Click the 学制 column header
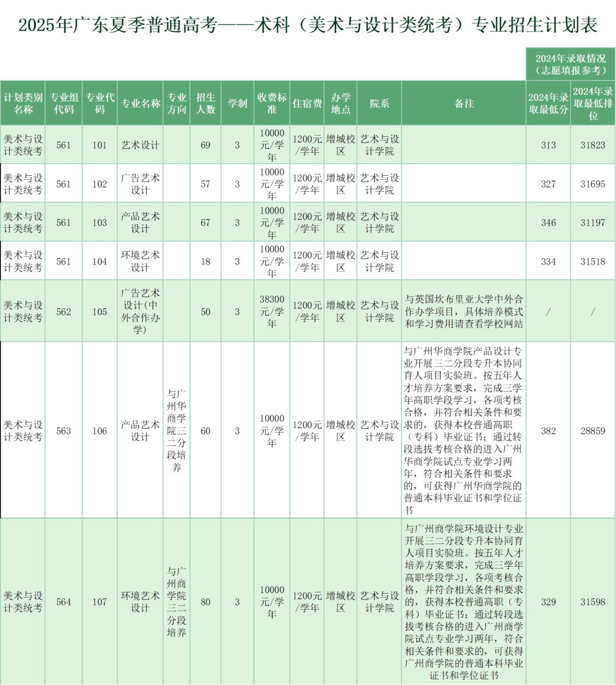The height and width of the screenshot is (685, 616). coord(237,103)
